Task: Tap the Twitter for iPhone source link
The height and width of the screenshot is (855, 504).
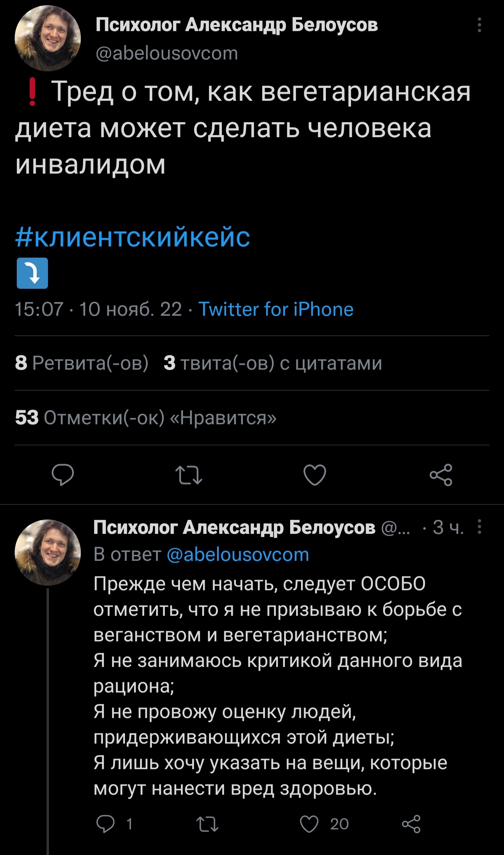Action: 276,310
